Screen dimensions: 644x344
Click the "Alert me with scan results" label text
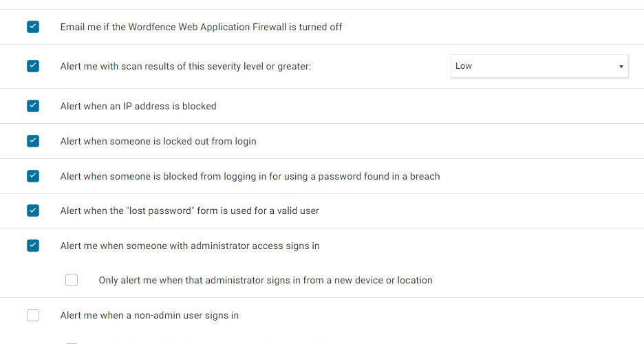186,66
